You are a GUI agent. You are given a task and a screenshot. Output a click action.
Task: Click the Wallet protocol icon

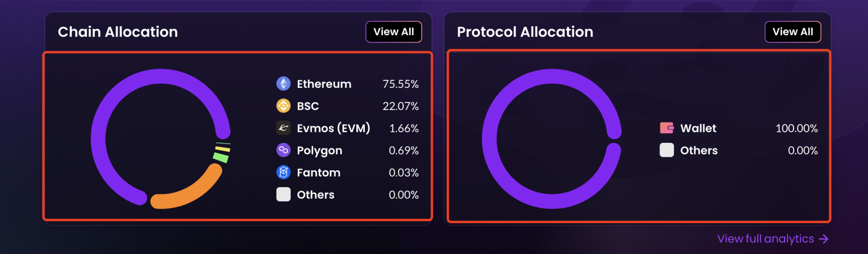click(x=667, y=128)
